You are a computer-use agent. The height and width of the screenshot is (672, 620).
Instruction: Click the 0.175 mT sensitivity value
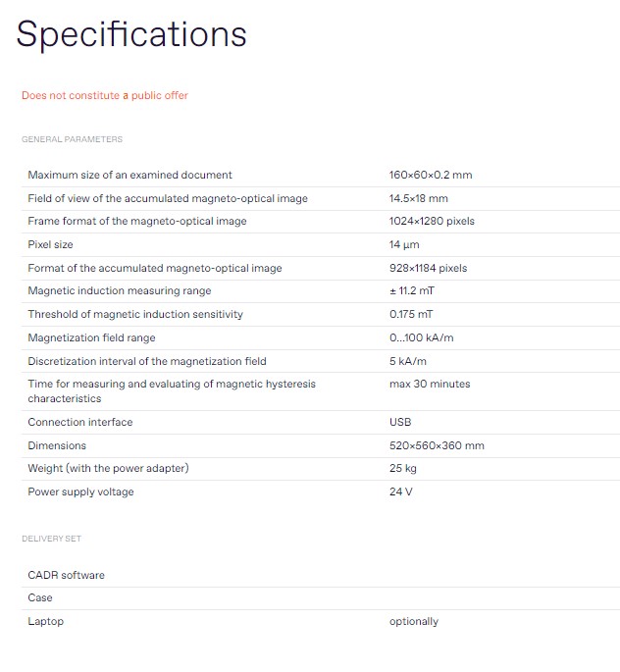coord(410,314)
